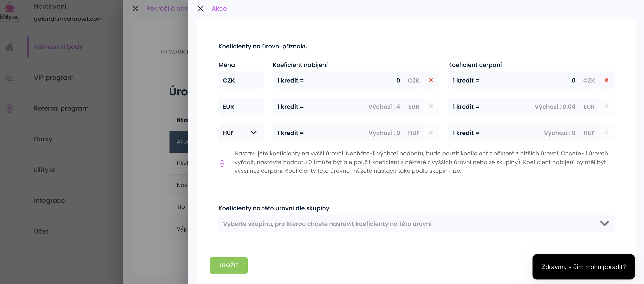Expand the group selection dropdown

tap(416, 224)
